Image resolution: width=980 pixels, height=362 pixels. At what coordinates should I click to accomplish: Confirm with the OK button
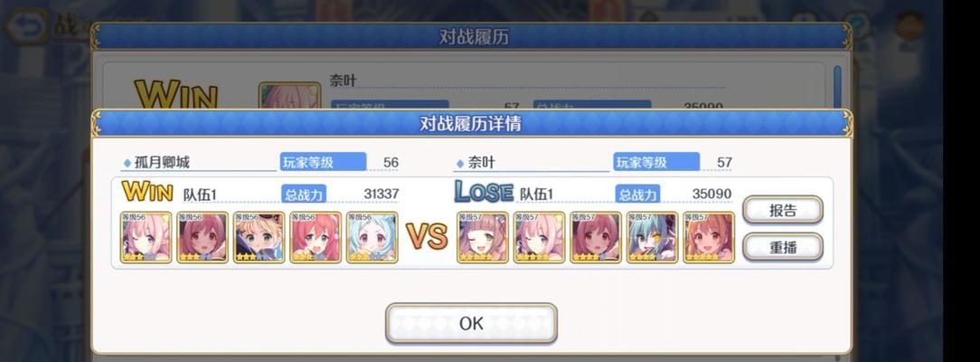[x=471, y=323]
